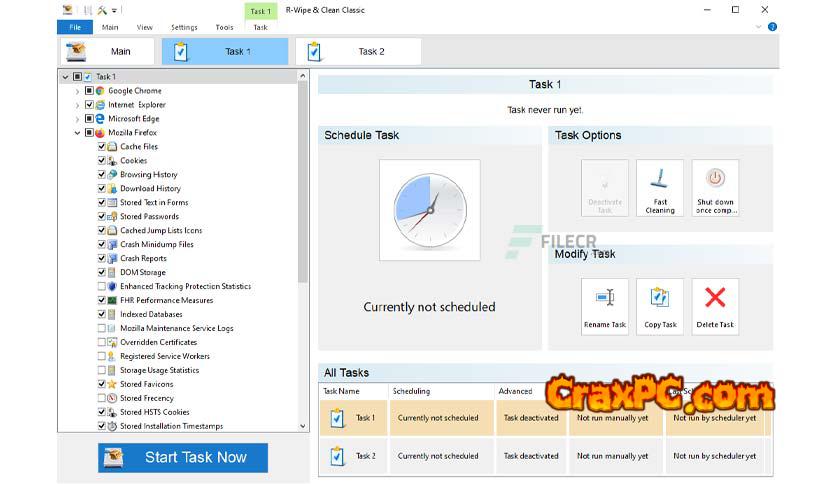
Task: Uncheck the Cache Files checkbox
Action: (101, 146)
